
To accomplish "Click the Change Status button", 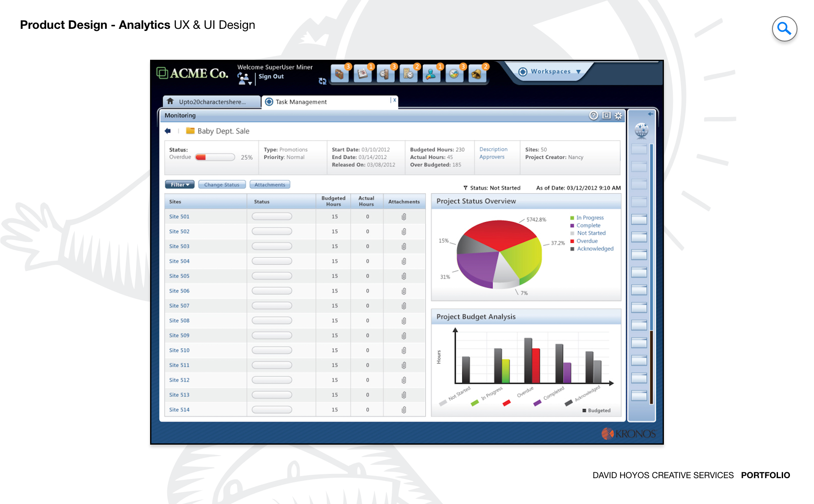I will pos(222,184).
